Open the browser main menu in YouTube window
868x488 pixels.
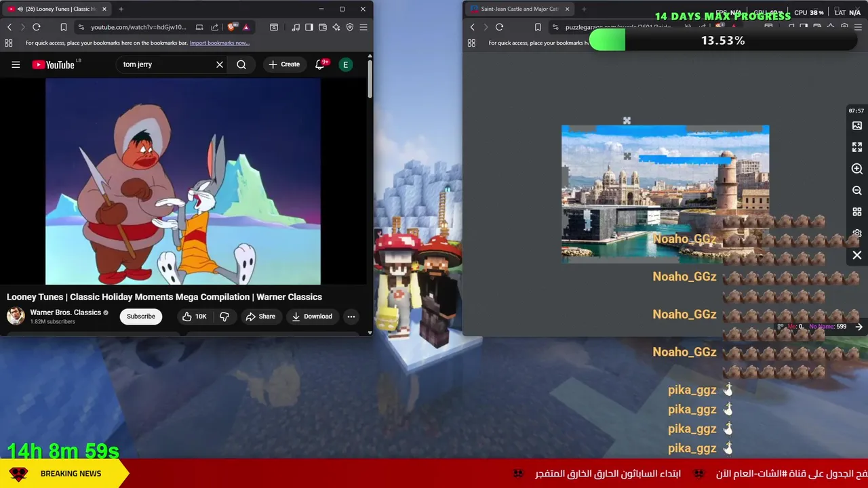363,27
